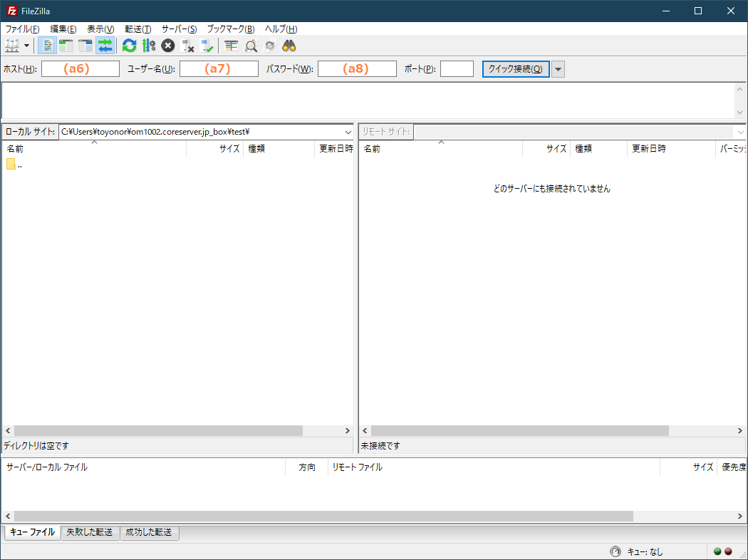
Task: Open the サーバー(S) menu
Action: [180, 29]
